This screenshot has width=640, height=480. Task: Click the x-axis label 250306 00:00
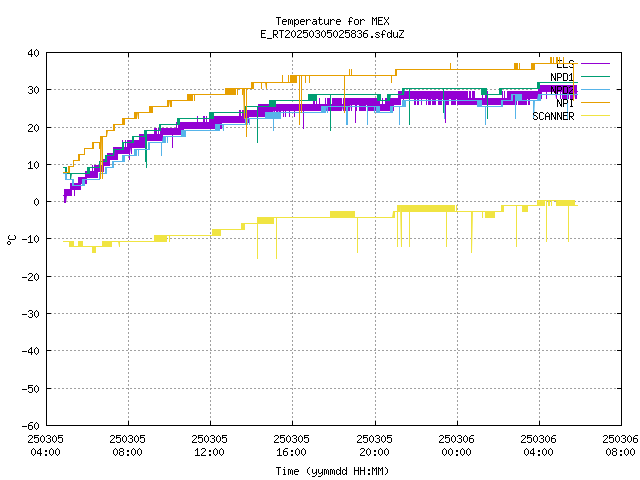(x=456, y=446)
